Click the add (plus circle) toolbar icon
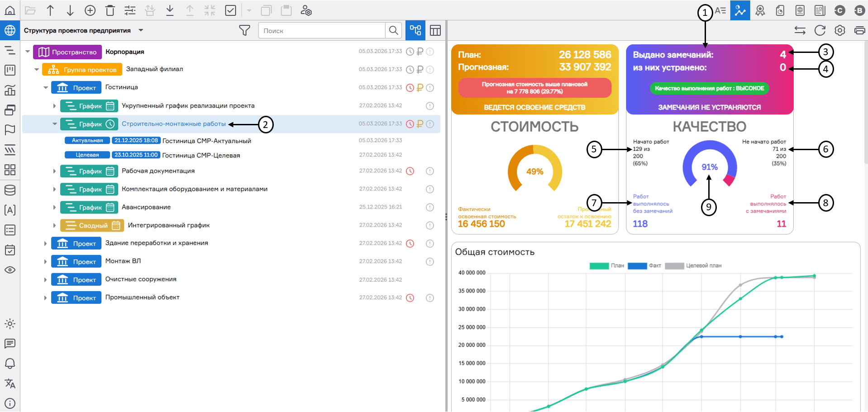 coord(90,10)
